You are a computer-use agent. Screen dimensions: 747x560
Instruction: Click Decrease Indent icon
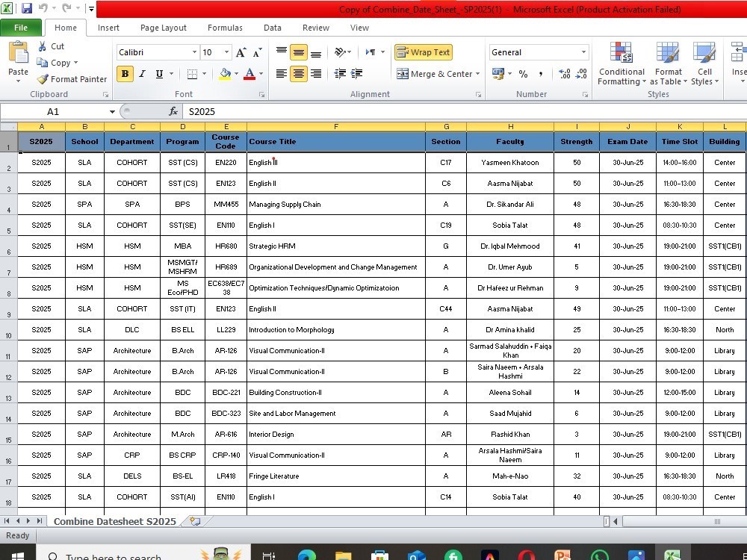pos(340,74)
